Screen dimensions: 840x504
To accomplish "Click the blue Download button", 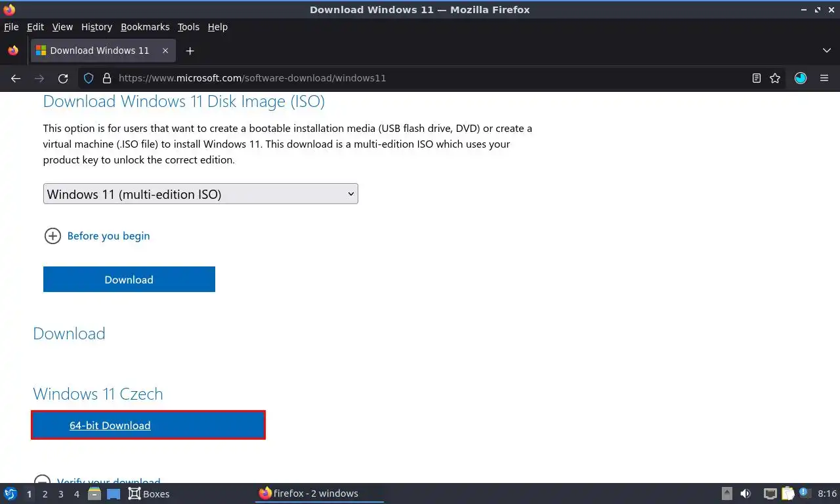I will (x=129, y=280).
